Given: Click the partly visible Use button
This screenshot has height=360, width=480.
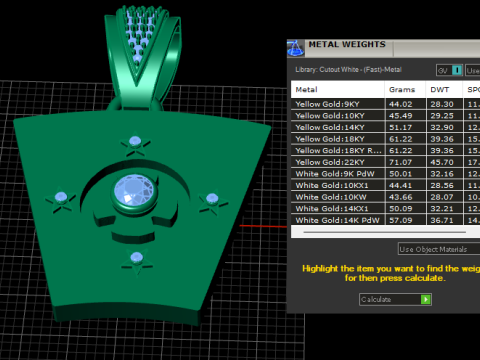Looking at the screenshot, I should [x=473, y=70].
